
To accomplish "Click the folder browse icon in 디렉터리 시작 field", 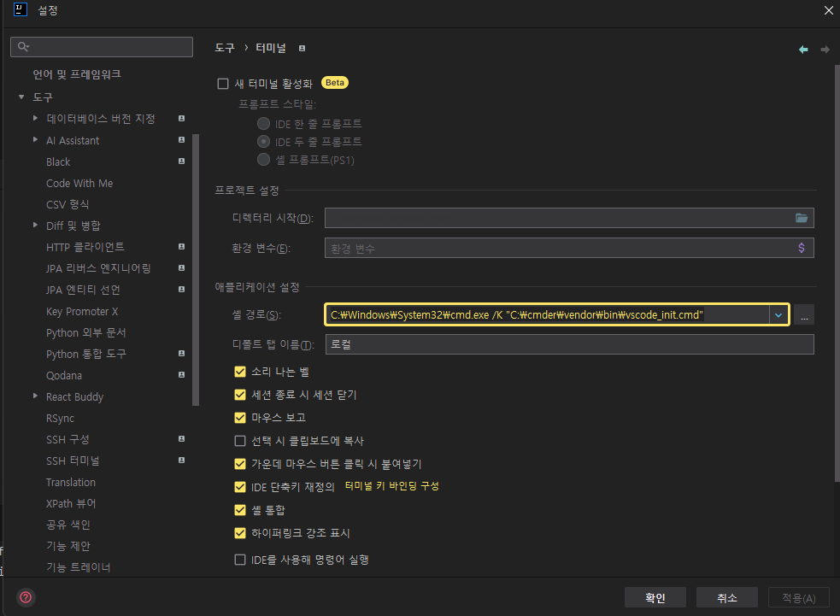I will pos(802,218).
